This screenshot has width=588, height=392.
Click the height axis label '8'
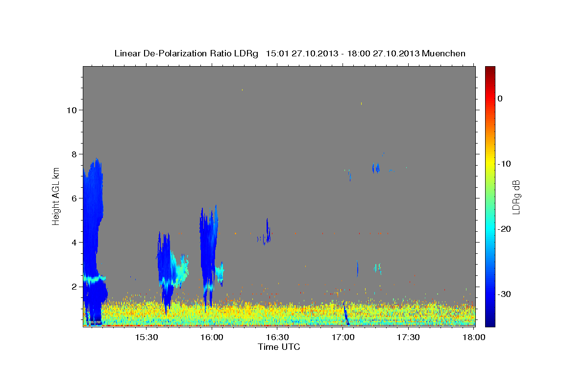point(74,154)
